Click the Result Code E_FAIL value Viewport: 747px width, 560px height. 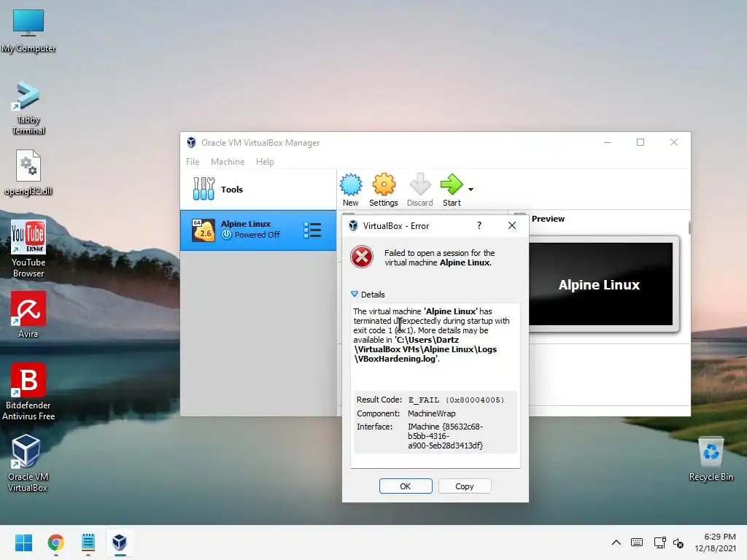point(456,400)
